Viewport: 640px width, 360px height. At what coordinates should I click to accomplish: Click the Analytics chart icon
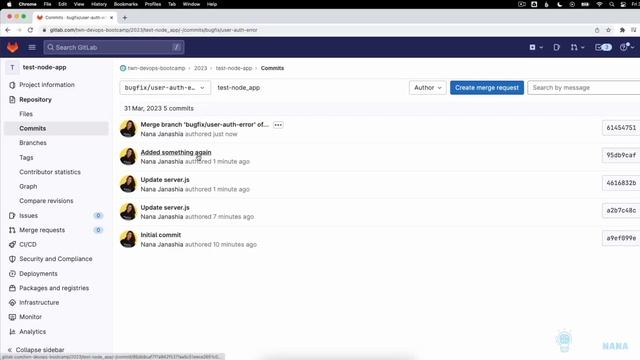pyautogui.click(x=12, y=331)
